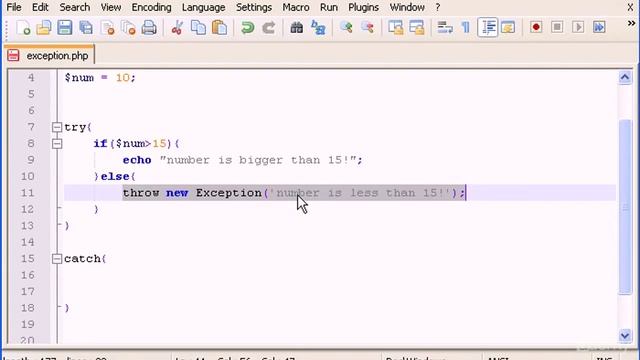
Task: Click the New file toolbar icon
Action: [x=23, y=28]
